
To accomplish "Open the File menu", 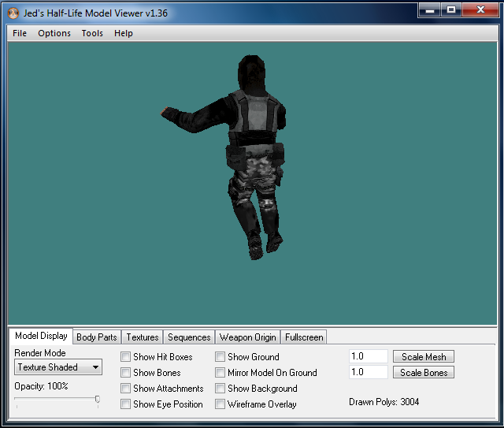I will tap(20, 33).
